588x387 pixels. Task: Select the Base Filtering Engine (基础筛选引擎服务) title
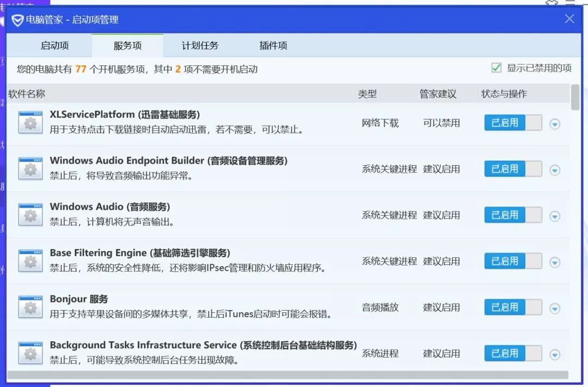(x=140, y=253)
